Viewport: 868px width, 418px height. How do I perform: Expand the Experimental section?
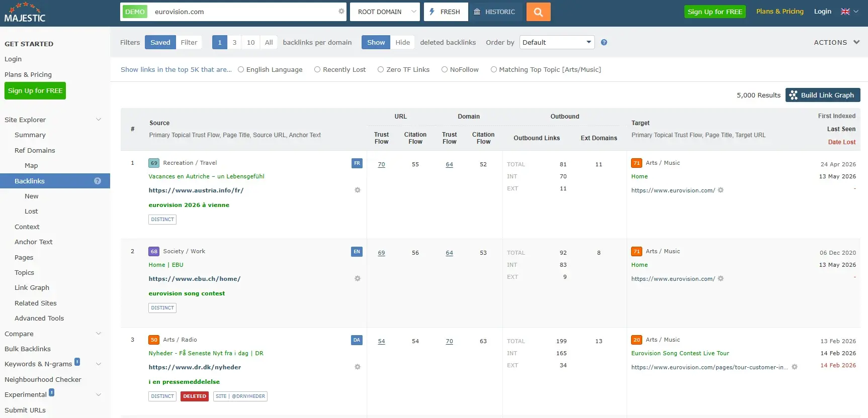(99, 395)
